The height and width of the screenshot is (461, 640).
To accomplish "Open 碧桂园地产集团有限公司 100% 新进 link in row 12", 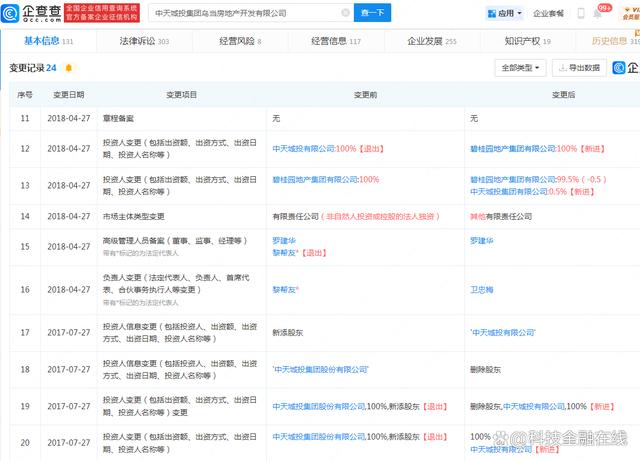I will click(x=513, y=149).
